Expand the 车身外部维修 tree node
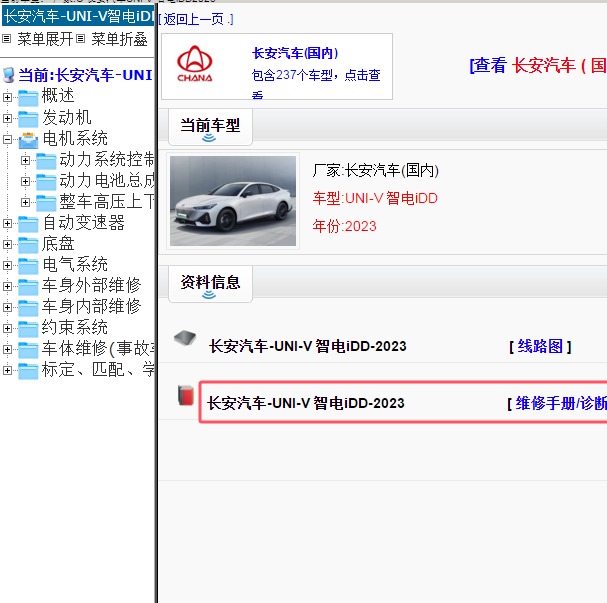 point(7,286)
